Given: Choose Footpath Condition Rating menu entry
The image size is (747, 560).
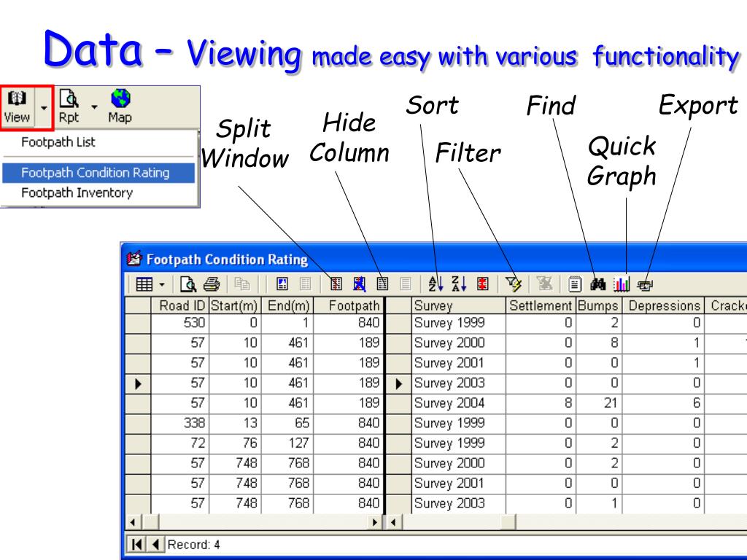Looking at the screenshot, I should coord(95,173).
